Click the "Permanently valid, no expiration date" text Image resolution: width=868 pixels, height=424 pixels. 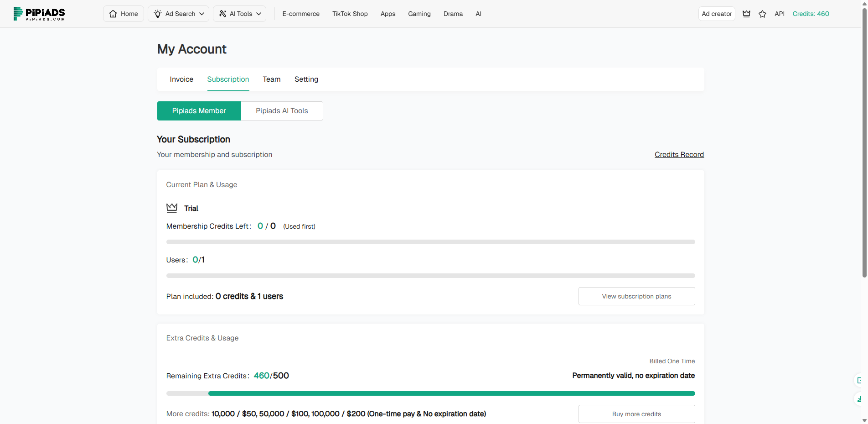click(634, 376)
